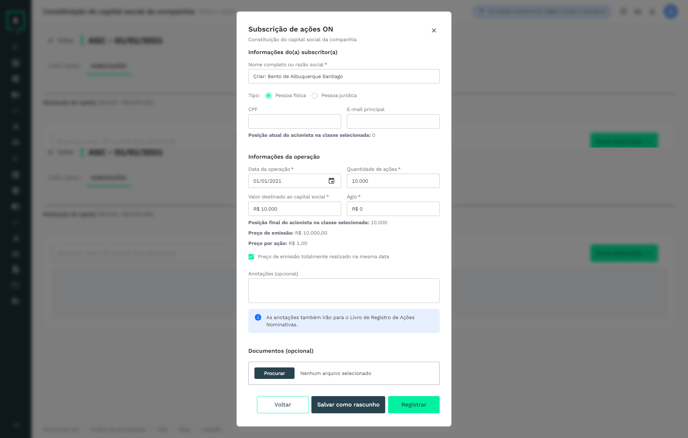Select Pessoa física radio option
The height and width of the screenshot is (438, 688).
tap(268, 96)
